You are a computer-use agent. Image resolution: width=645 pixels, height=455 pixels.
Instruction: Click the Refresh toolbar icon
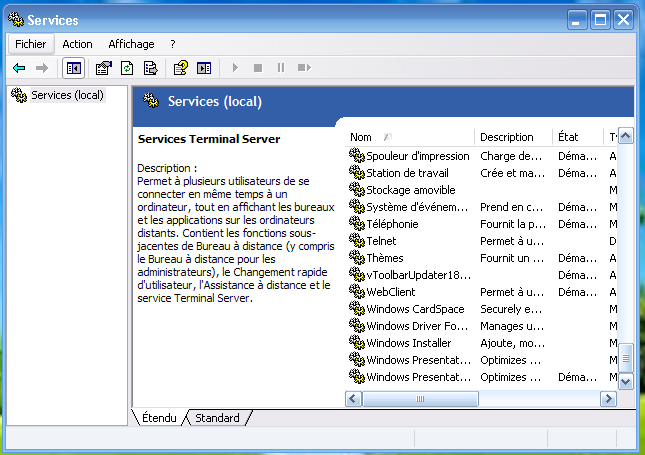tap(127, 68)
